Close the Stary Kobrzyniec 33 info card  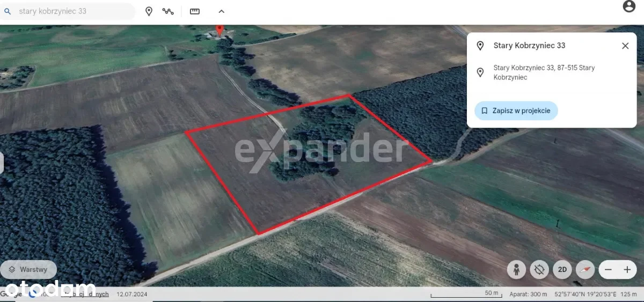[x=625, y=46]
